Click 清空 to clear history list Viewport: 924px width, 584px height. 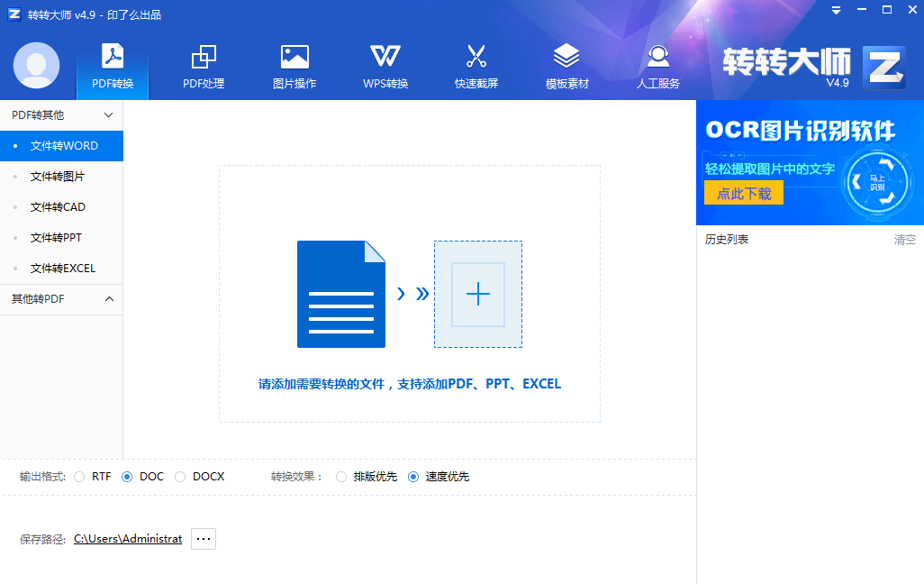pyautogui.click(x=904, y=240)
